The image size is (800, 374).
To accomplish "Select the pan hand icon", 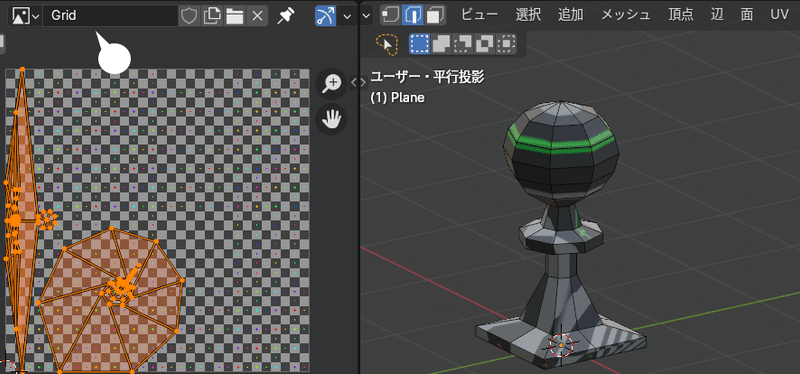I will point(332,120).
